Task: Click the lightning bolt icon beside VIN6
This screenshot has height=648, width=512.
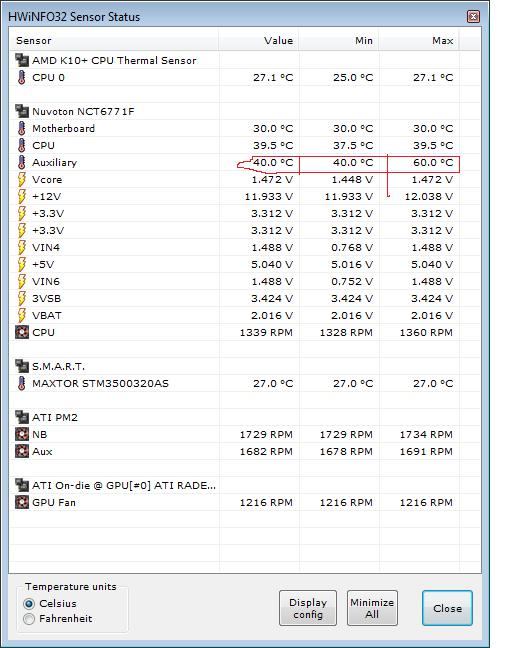Action: (22, 281)
